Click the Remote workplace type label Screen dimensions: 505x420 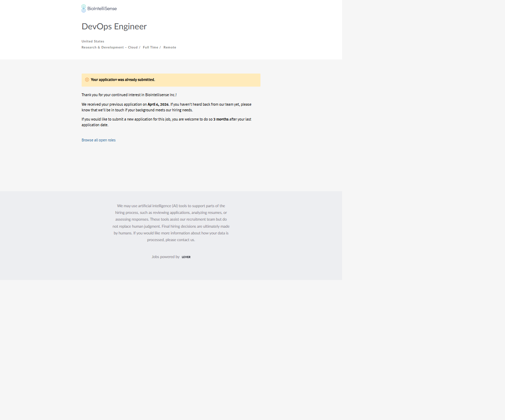[x=170, y=47]
